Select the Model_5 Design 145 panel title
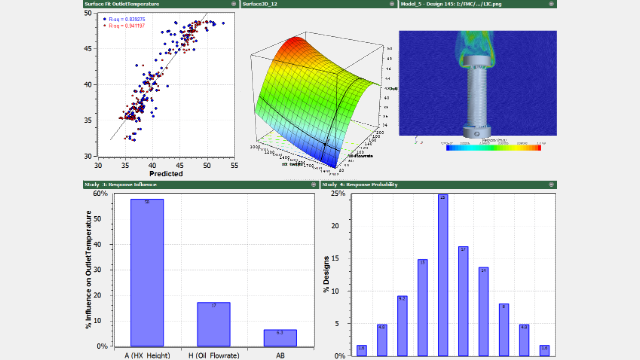 pyautogui.click(x=451, y=4)
